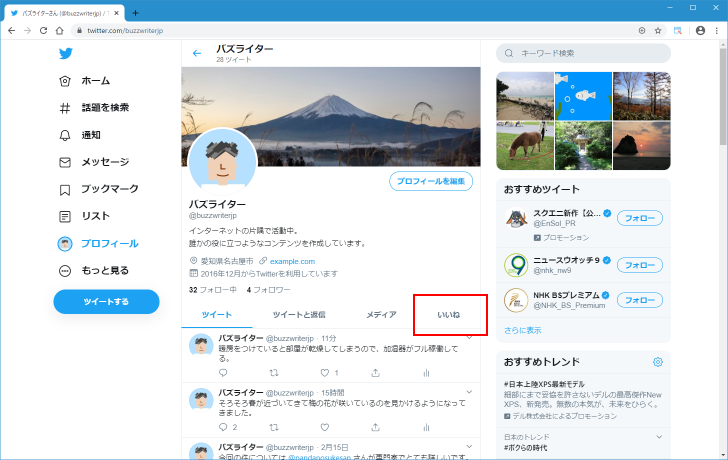
Task: Reply to the 11分 tweet
Action: click(223, 373)
